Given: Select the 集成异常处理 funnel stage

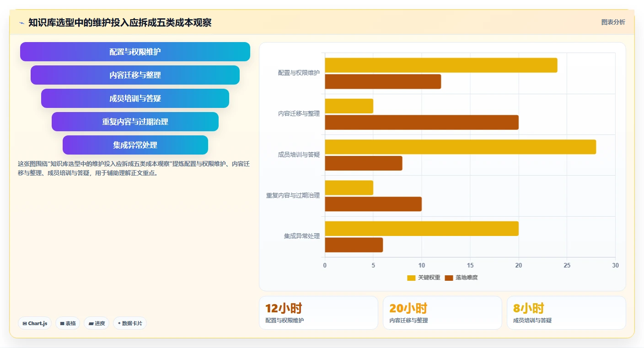Looking at the screenshot, I should [x=135, y=145].
